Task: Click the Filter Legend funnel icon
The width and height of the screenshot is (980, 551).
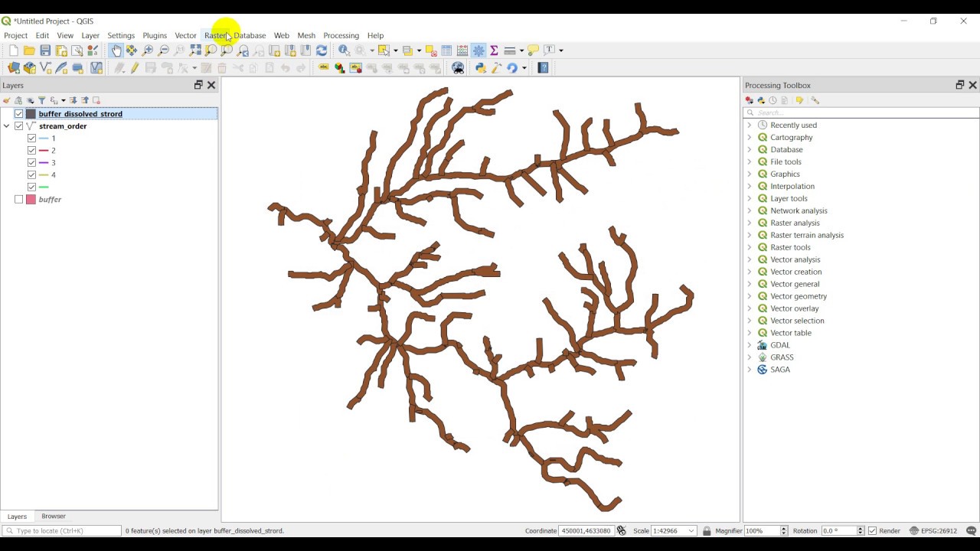Action: click(x=42, y=100)
